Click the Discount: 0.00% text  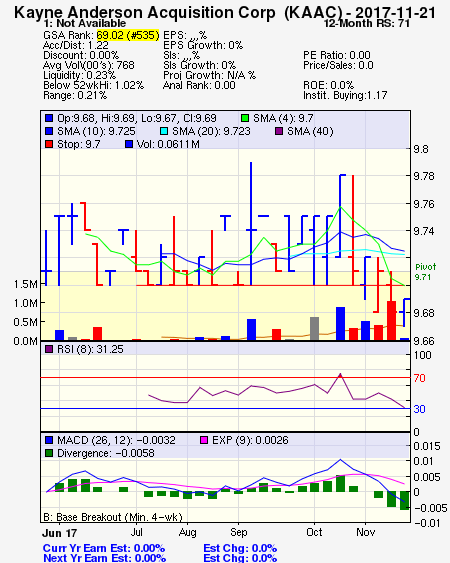81,55
